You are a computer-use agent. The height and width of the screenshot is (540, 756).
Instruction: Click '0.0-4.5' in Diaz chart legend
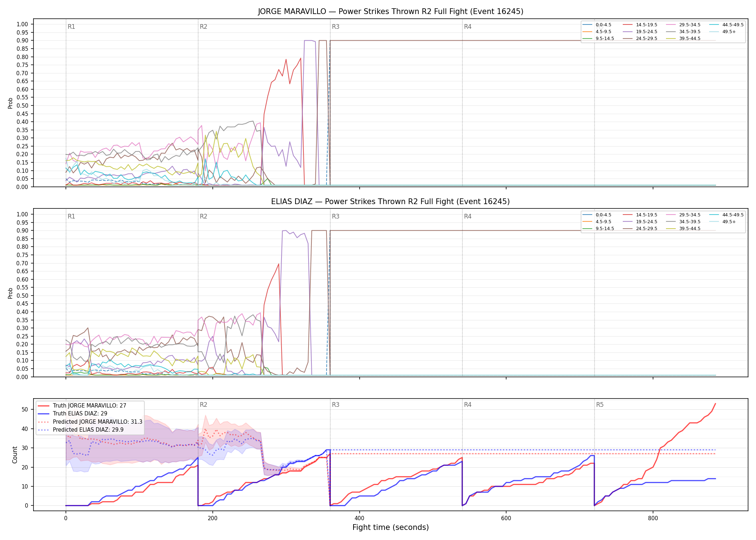click(x=603, y=215)
